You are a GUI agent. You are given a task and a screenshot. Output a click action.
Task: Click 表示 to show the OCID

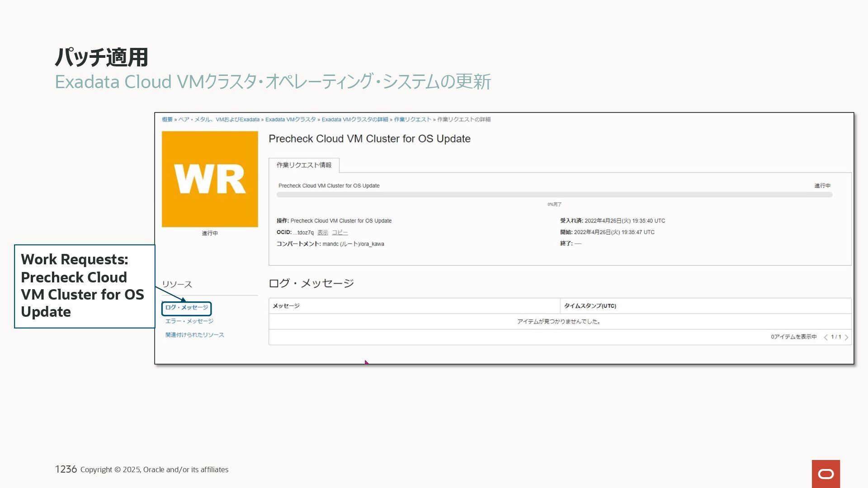(x=322, y=232)
